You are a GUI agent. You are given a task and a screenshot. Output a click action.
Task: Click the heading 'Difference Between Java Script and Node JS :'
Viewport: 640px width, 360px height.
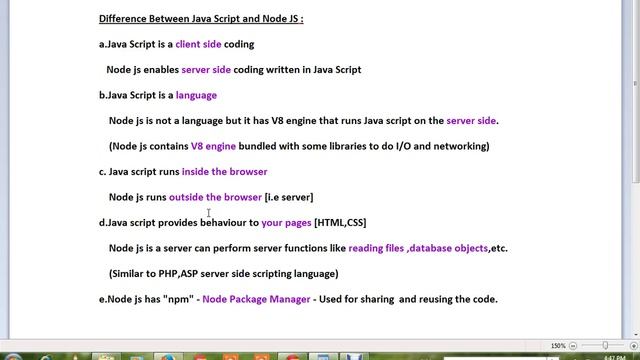click(x=201, y=19)
